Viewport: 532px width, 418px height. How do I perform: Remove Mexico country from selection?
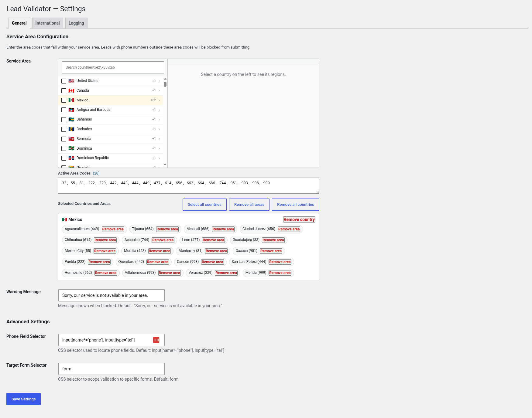pos(299,219)
